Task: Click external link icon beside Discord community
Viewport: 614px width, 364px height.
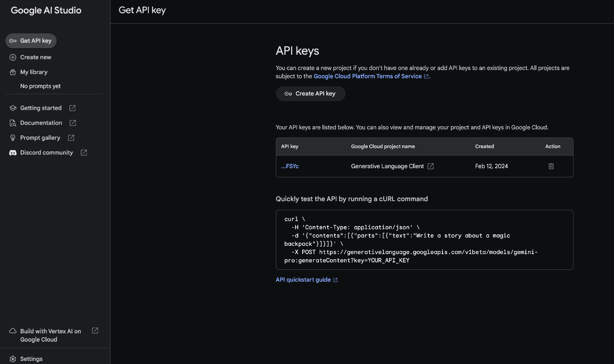Action: pyautogui.click(x=84, y=153)
